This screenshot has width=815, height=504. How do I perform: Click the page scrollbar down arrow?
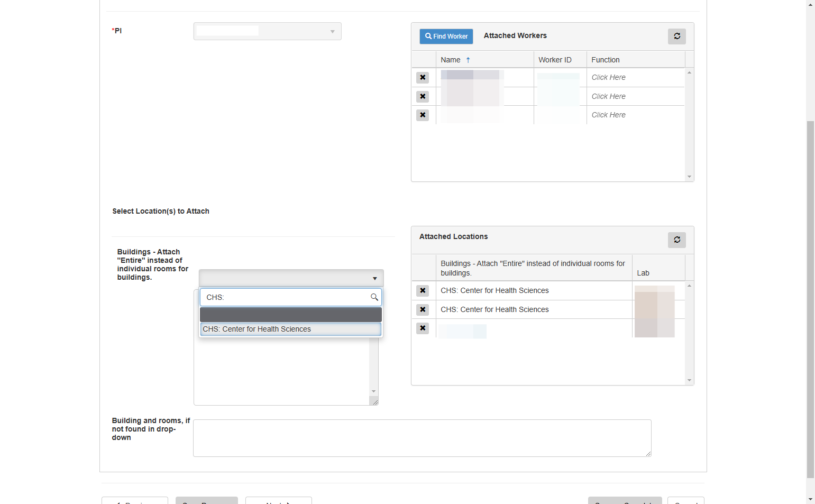(x=810, y=499)
